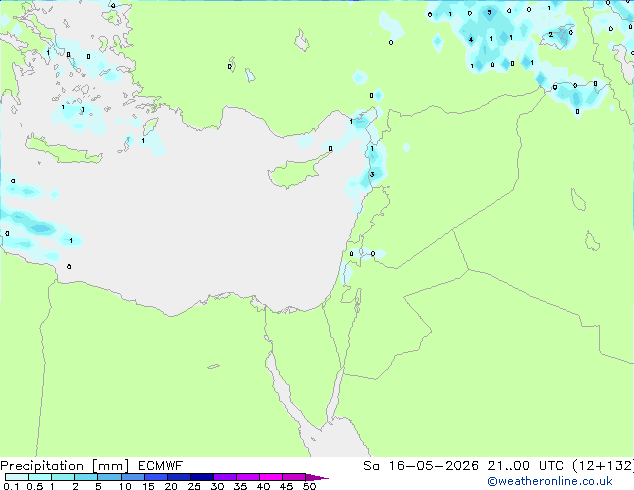Viewport: 634px width, 490px height.
Task: Pick the 20–25 mm legend swatch
Action: (179, 477)
